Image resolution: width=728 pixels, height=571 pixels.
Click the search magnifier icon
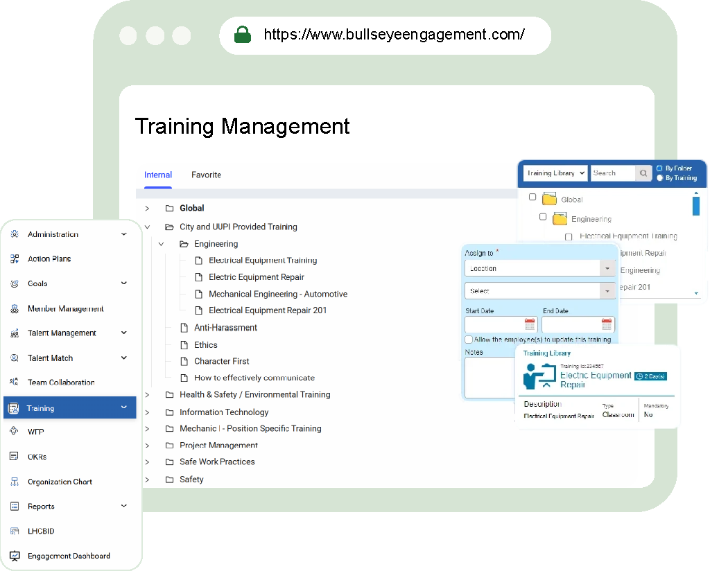(x=644, y=173)
